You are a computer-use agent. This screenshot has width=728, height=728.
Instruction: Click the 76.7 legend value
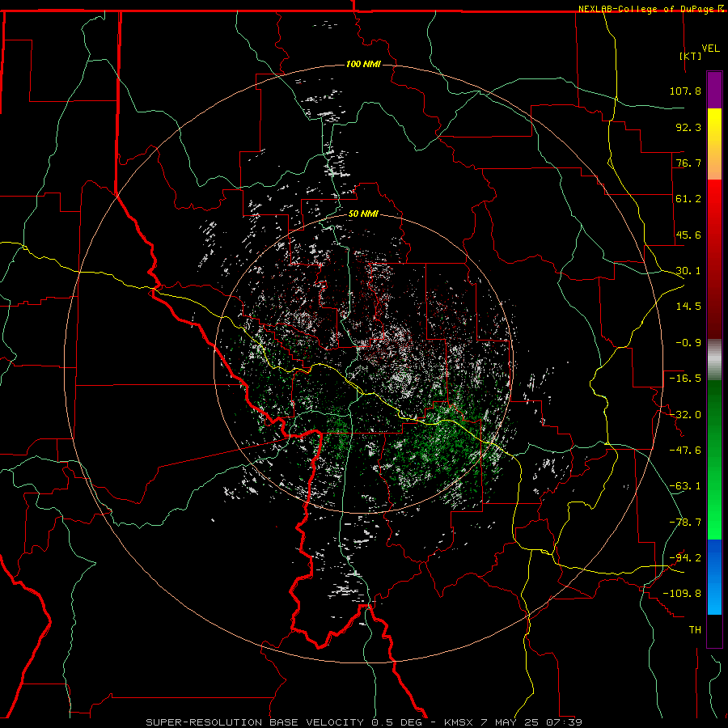(688, 163)
